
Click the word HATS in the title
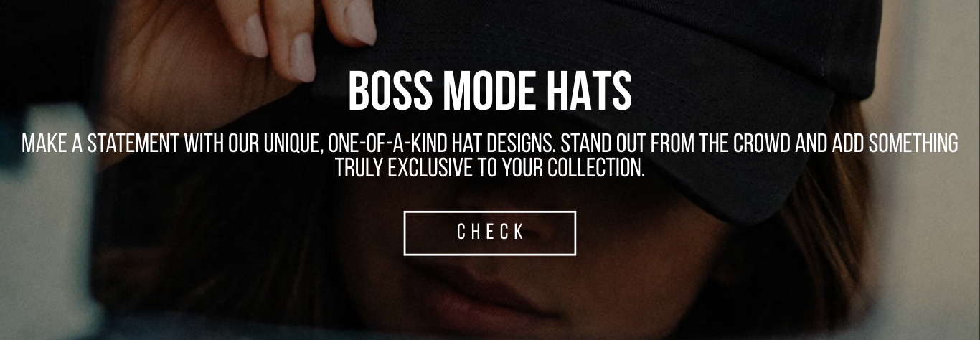point(585,92)
